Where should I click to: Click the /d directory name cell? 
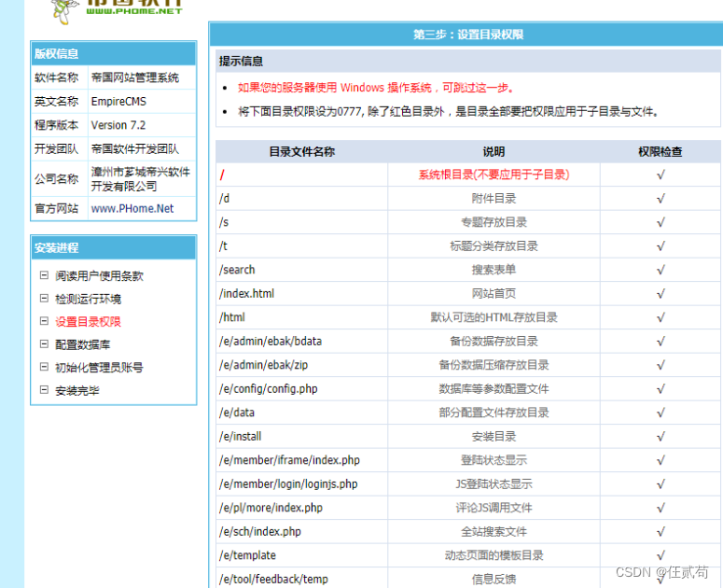[302, 199]
